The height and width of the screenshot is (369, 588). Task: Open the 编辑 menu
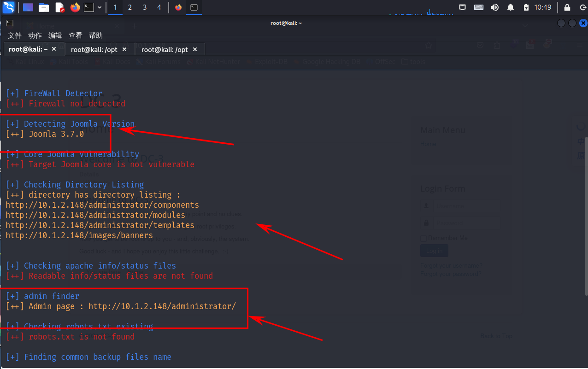55,35
